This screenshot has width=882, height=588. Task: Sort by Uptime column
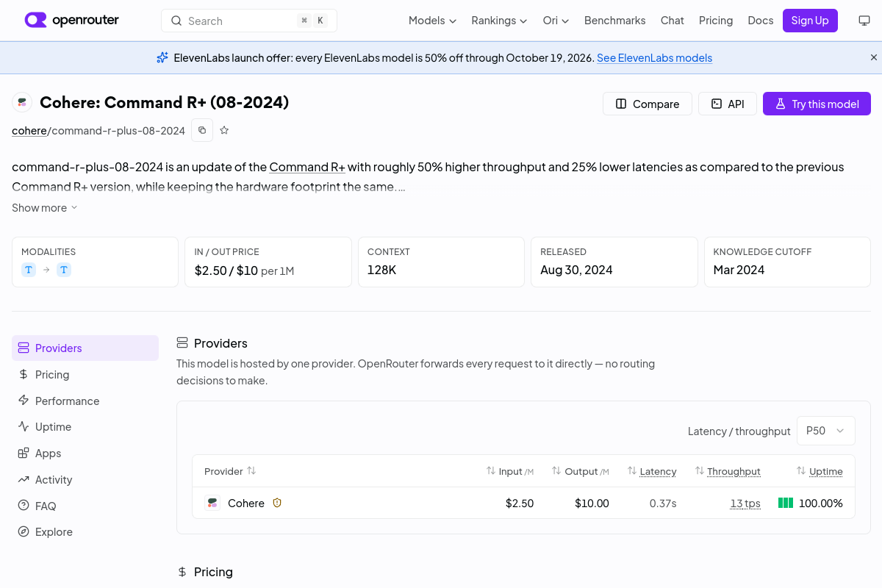[820, 471]
